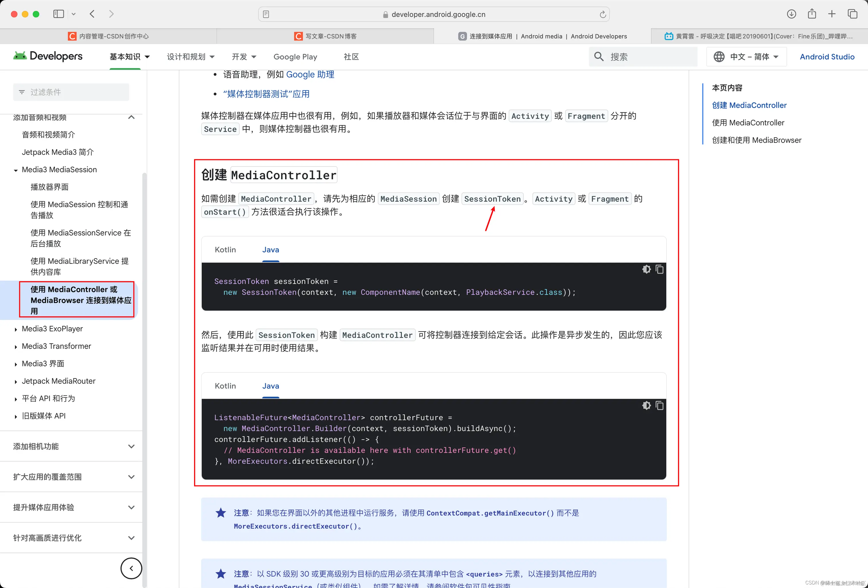Open 中文 – 简体 language dropdown
868x588 pixels.
pyautogui.click(x=746, y=57)
